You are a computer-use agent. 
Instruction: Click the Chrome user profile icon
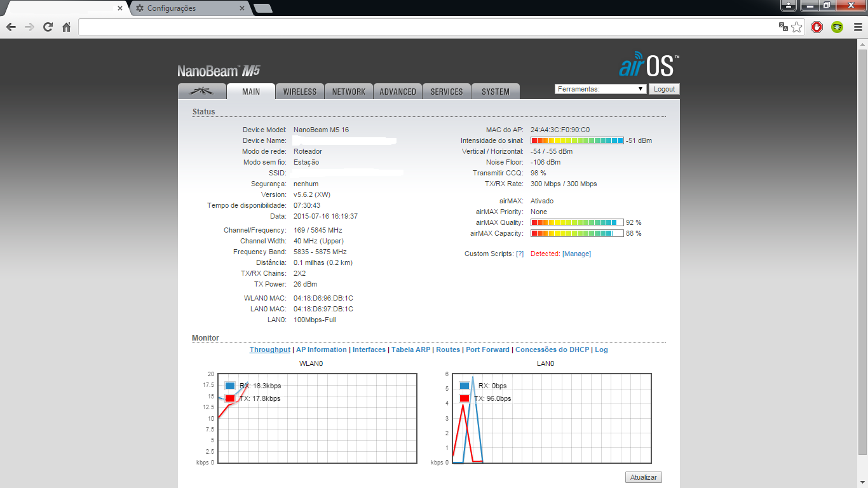(x=788, y=5)
